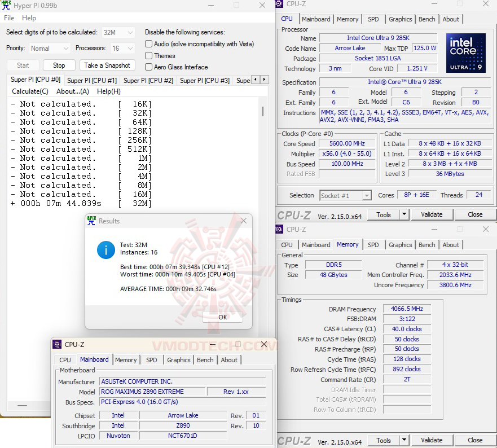Click the ROG MAXIMUS Z890 EXTREME model field
Screen dimensions: 497x448
[152, 392]
